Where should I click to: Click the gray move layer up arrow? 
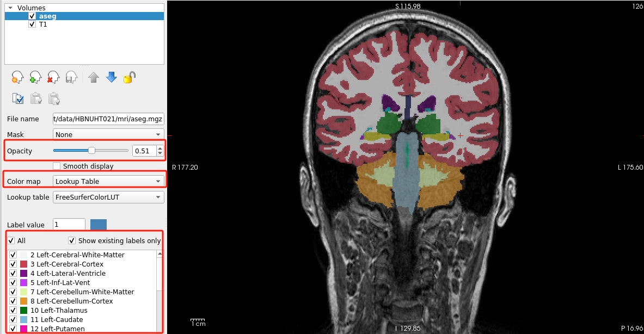[x=94, y=77]
